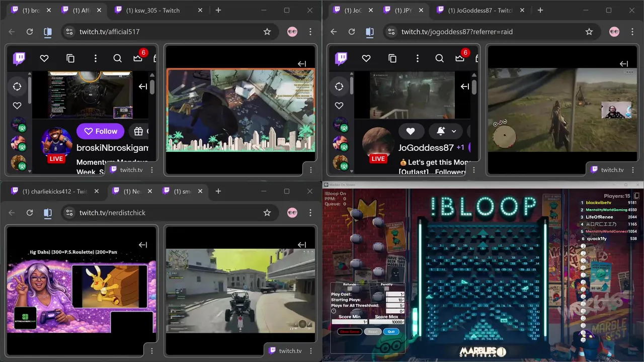Reload twitch.tv/nerdistchick page
644x362 pixels.
click(x=30, y=213)
